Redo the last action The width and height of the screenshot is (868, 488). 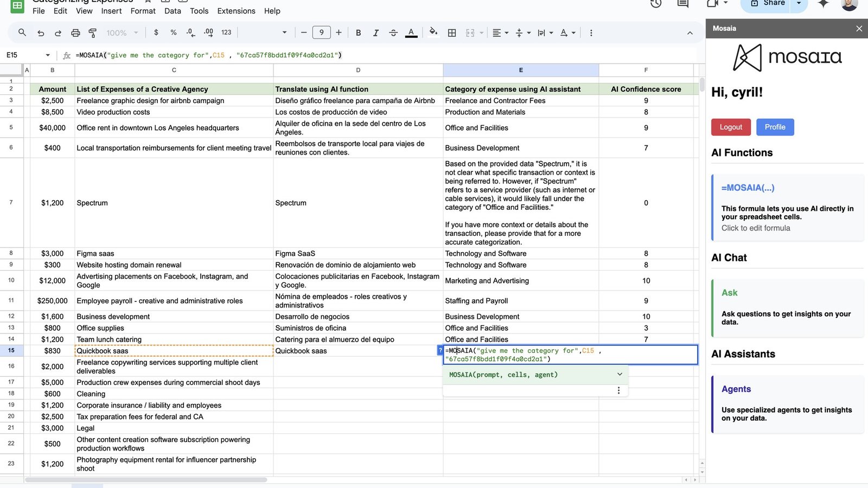pyautogui.click(x=58, y=33)
